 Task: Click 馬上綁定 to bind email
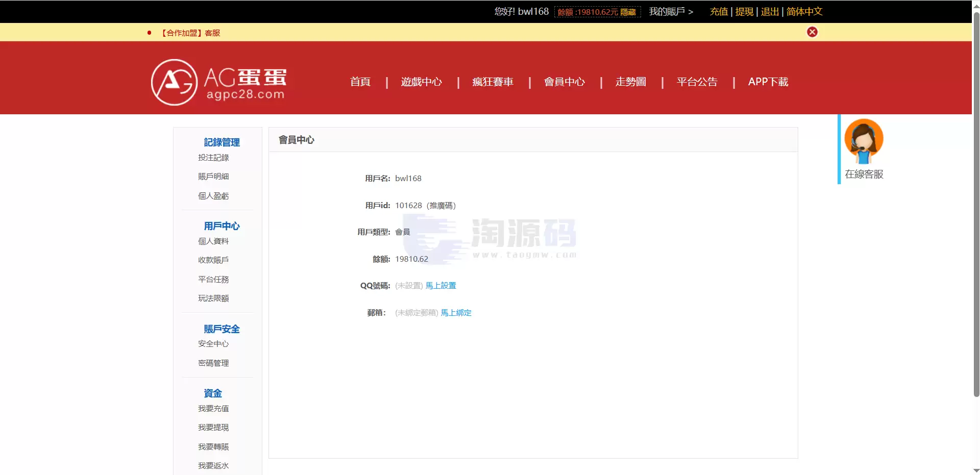(x=456, y=313)
